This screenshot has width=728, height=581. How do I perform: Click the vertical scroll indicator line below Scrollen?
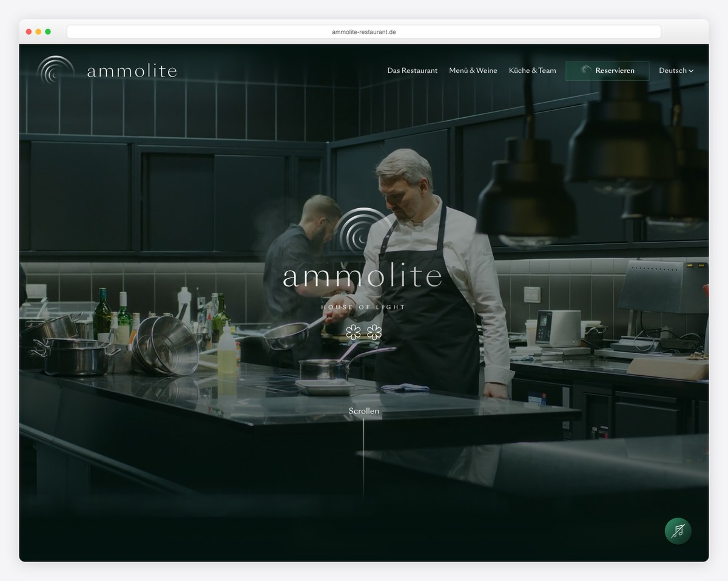363,455
